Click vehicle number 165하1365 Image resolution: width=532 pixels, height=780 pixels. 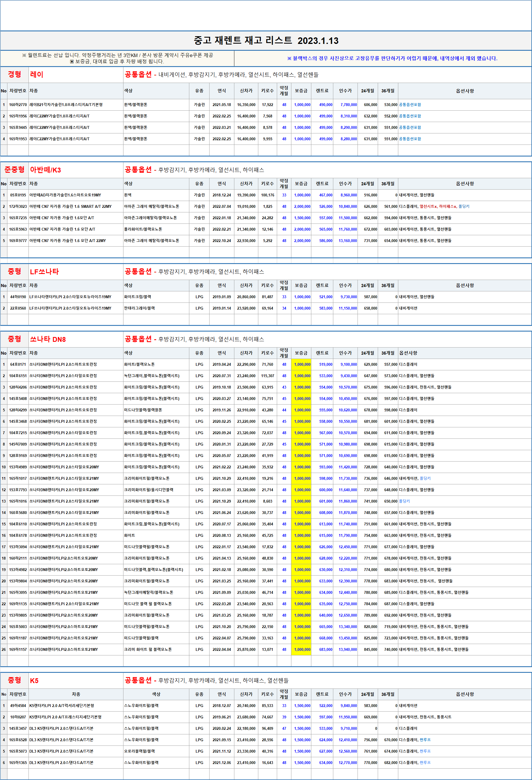click(x=18, y=763)
